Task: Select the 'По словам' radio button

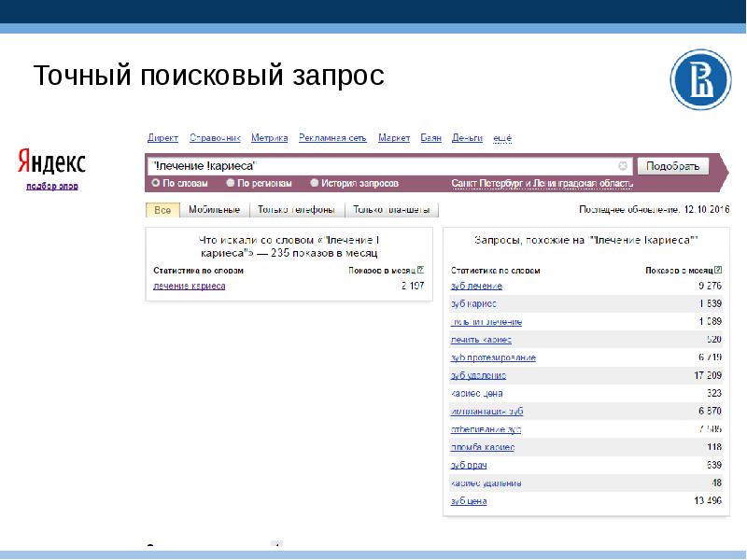Action: pos(156,184)
